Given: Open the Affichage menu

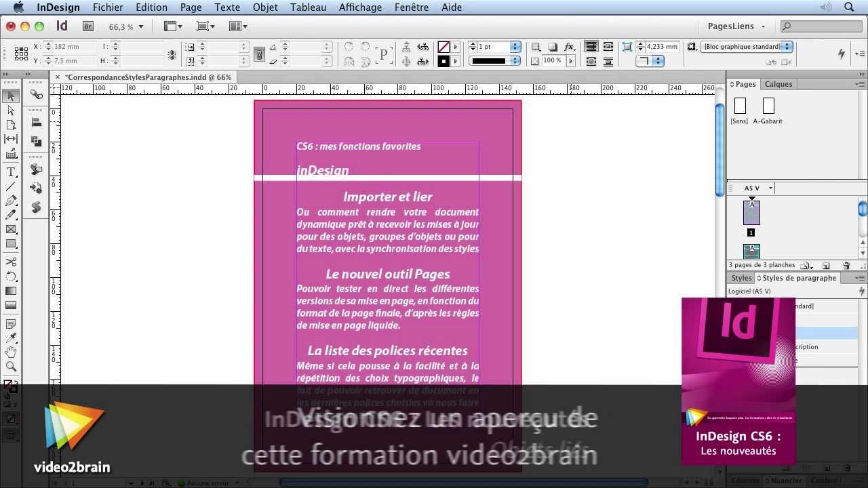Looking at the screenshot, I should (x=360, y=7).
